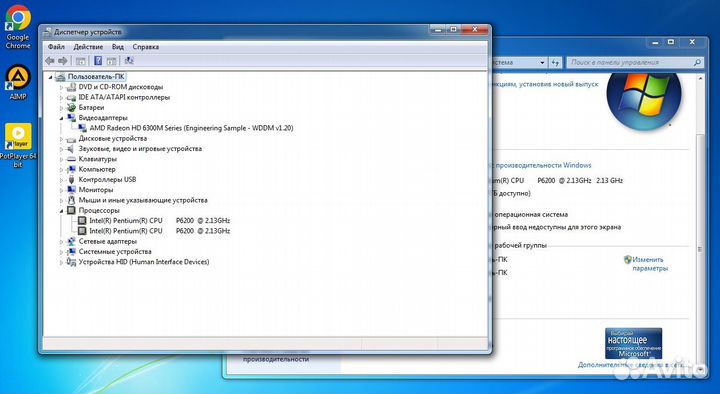Open PotPlayer 64 bit desktop shortcut
Screen dimensions: 720x394
click(18, 145)
